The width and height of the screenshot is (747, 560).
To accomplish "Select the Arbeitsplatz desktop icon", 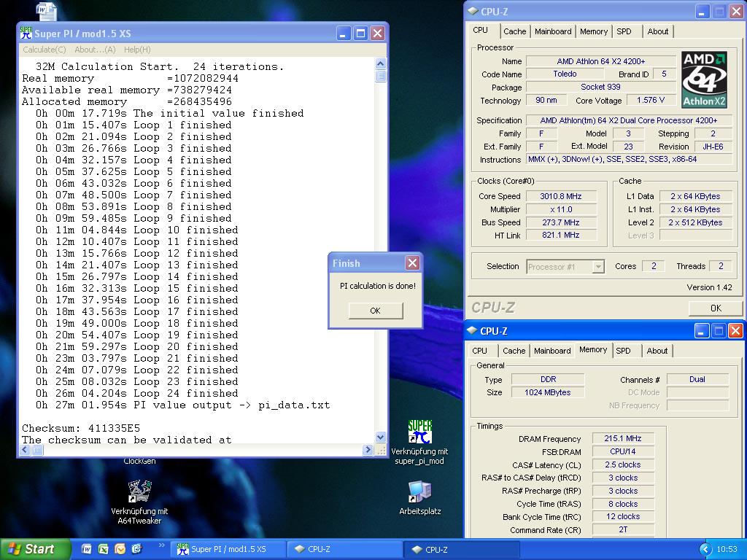I will tap(419, 491).
